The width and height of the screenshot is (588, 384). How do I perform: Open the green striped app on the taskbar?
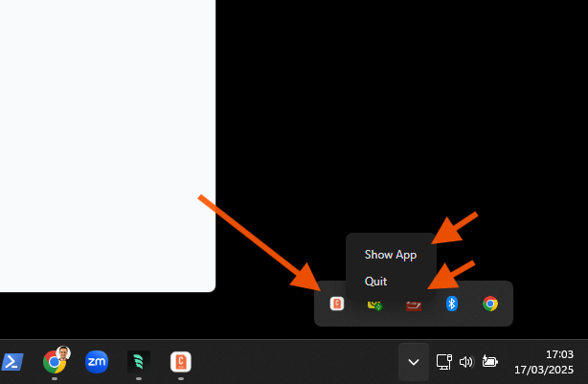[x=139, y=362]
